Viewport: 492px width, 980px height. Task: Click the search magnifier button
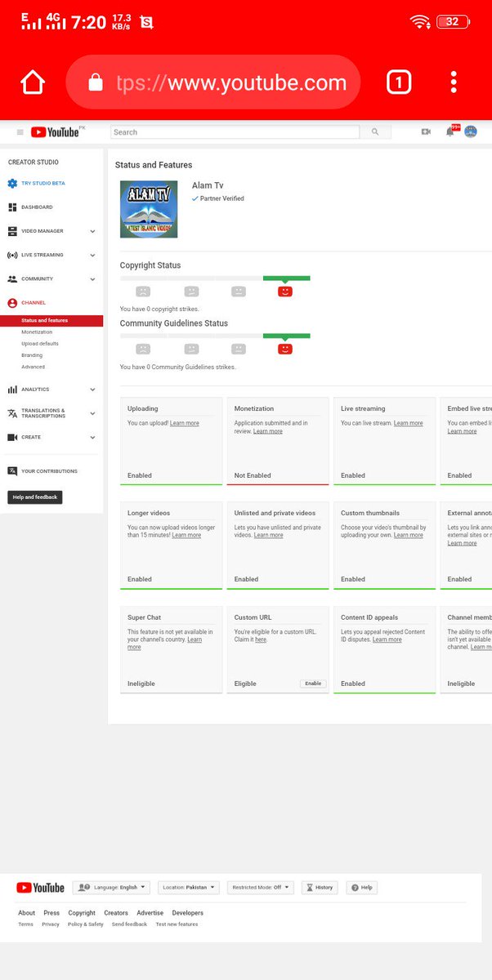[375, 132]
